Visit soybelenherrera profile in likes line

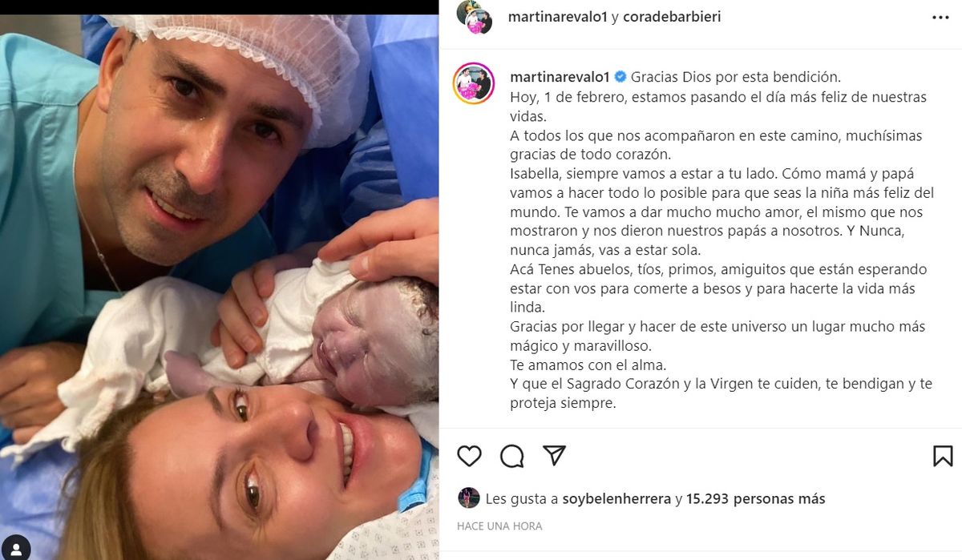coord(616,498)
